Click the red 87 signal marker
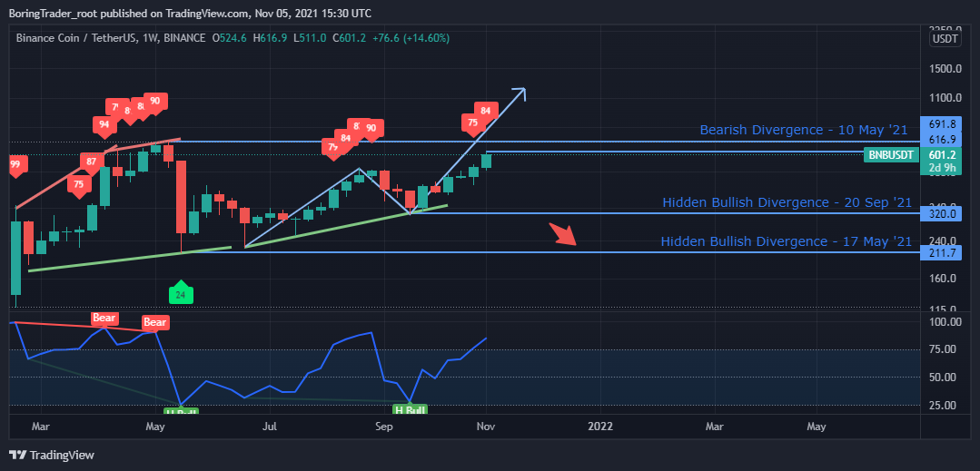 pyautogui.click(x=90, y=162)
